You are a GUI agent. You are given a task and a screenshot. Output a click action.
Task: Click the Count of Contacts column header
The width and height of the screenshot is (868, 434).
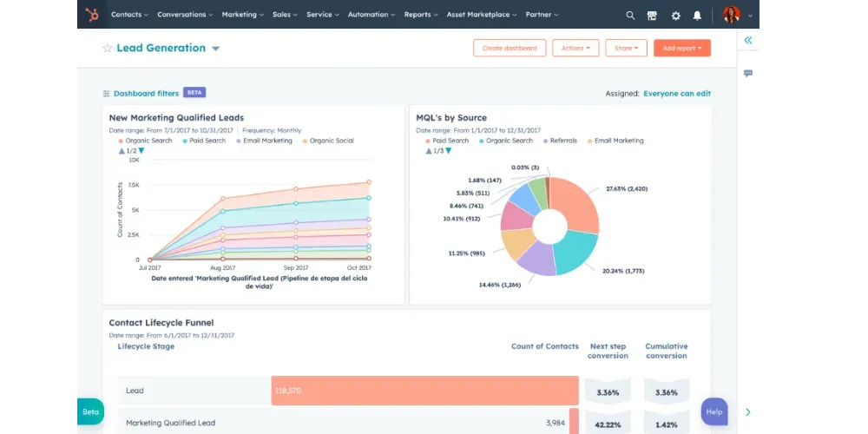(x=545, y=346)
